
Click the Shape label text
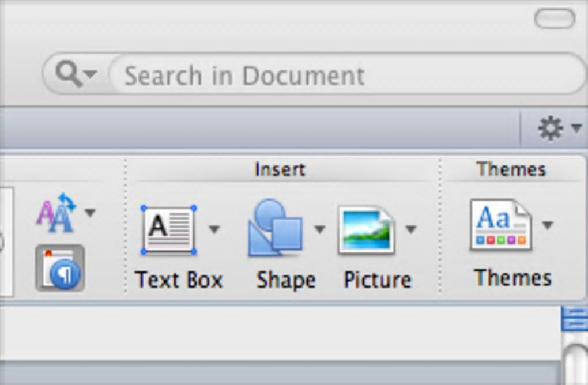(x=286, y=280)
